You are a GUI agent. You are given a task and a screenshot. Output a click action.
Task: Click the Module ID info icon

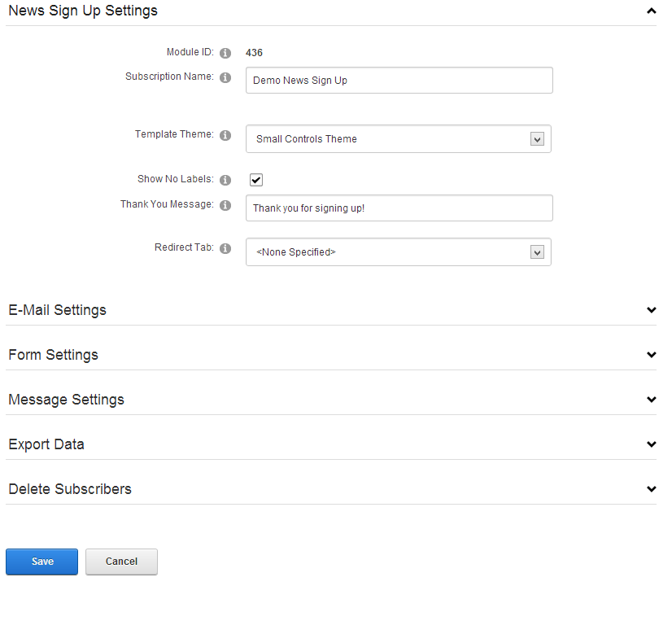pyautogui.click(x=225, y=53)
